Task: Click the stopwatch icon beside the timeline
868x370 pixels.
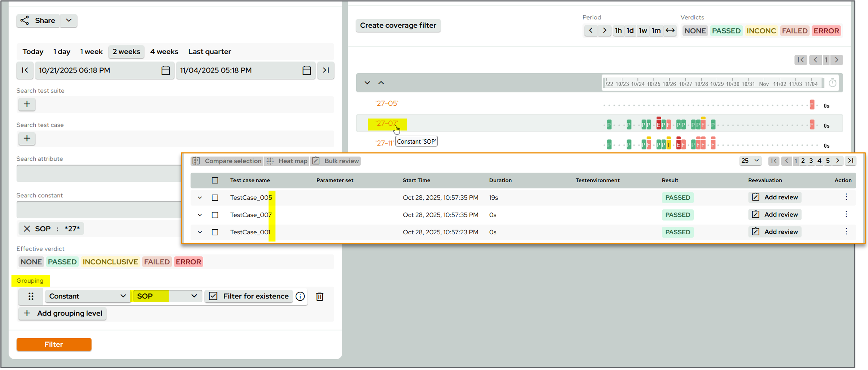Action: 833,83
